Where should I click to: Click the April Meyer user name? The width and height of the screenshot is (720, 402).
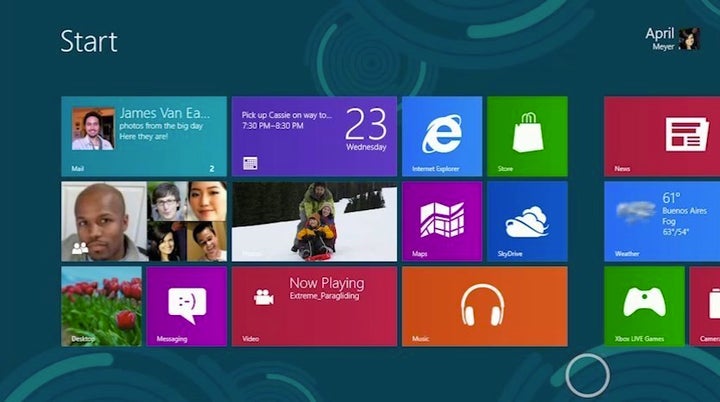(x=660, y=39)
